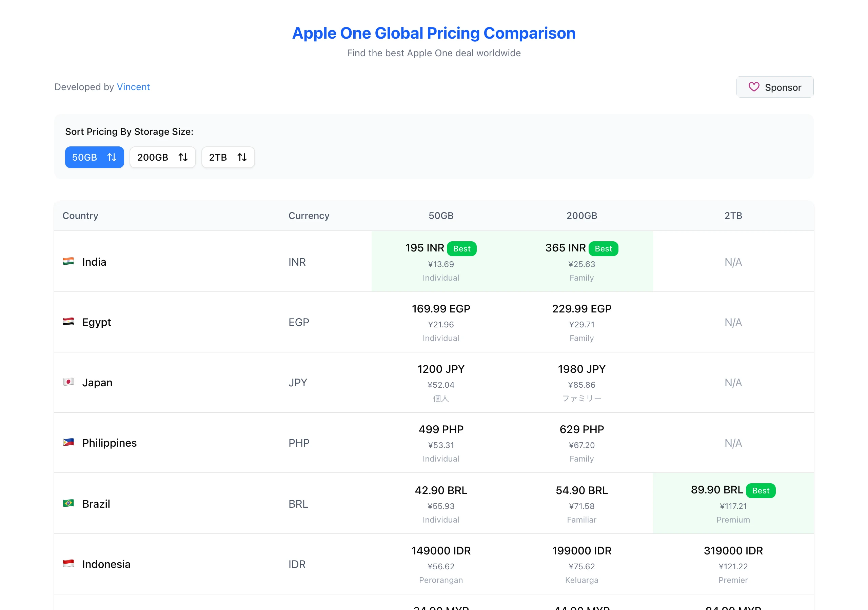868x610 pixels.
Task: Sort pricing by 200GB storage
Action: (x=162, y=157)
